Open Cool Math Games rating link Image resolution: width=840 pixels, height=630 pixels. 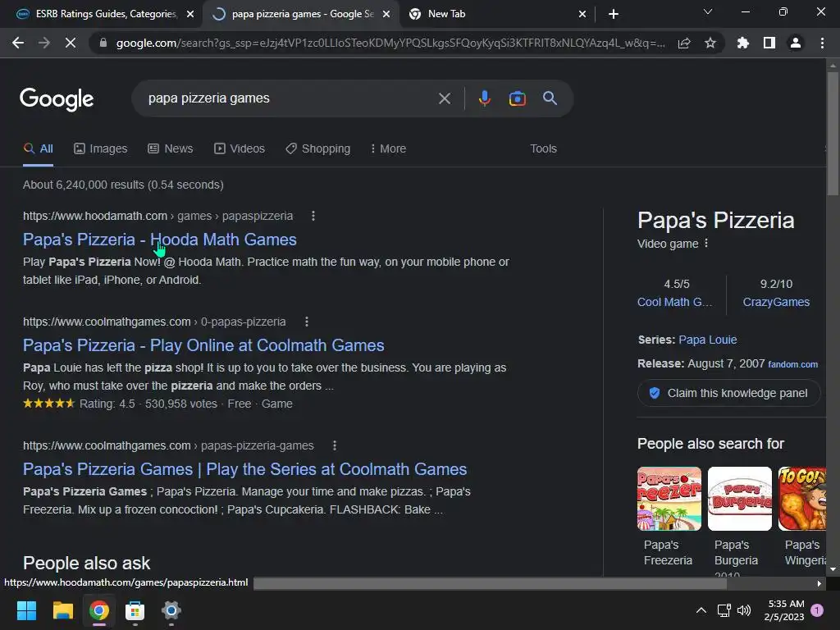pos(674,302)
